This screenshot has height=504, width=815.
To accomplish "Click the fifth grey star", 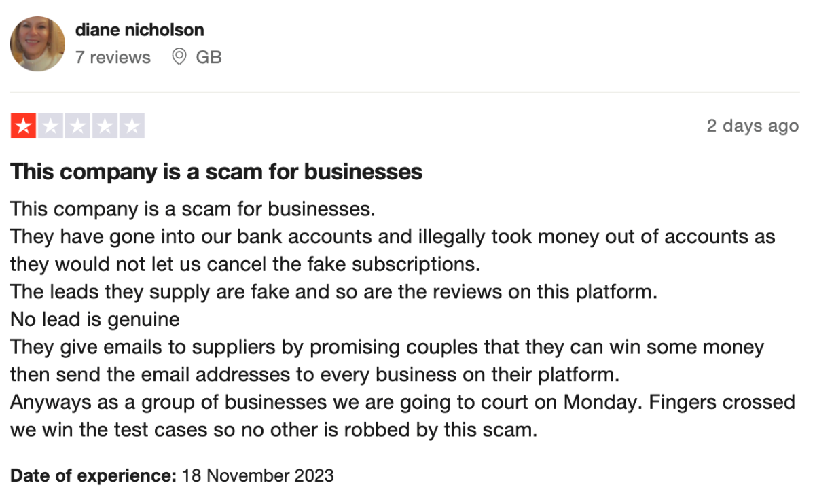I will coord(132,126).
